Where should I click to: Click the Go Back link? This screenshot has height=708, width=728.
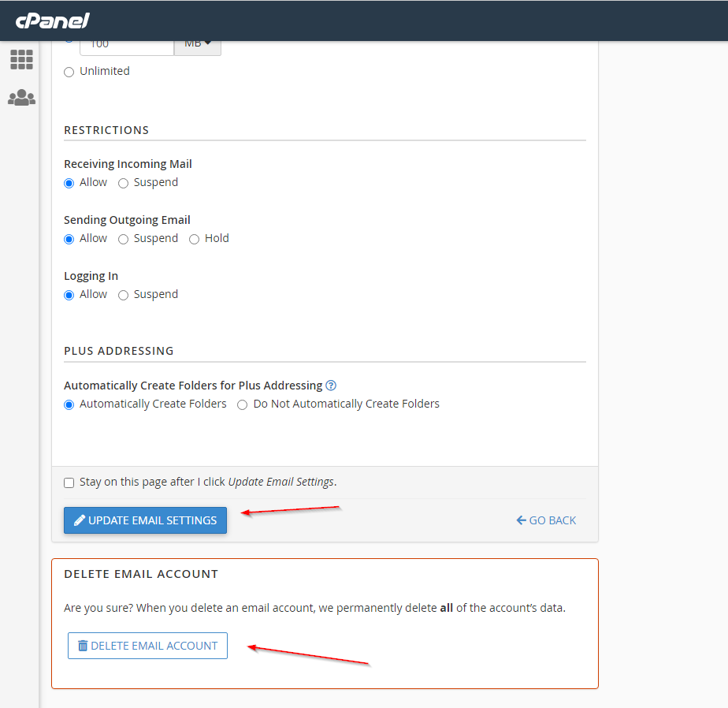click(x=546, y=520)
